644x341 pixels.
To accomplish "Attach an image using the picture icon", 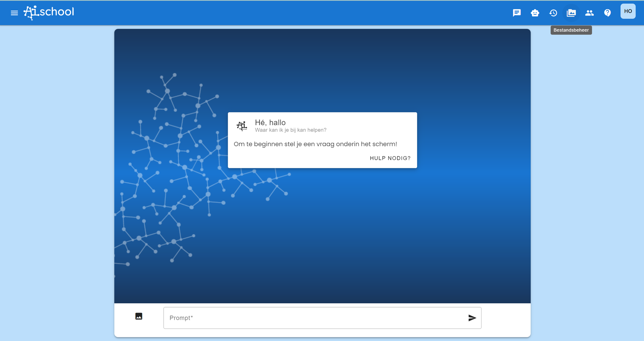I will (139, 316).
